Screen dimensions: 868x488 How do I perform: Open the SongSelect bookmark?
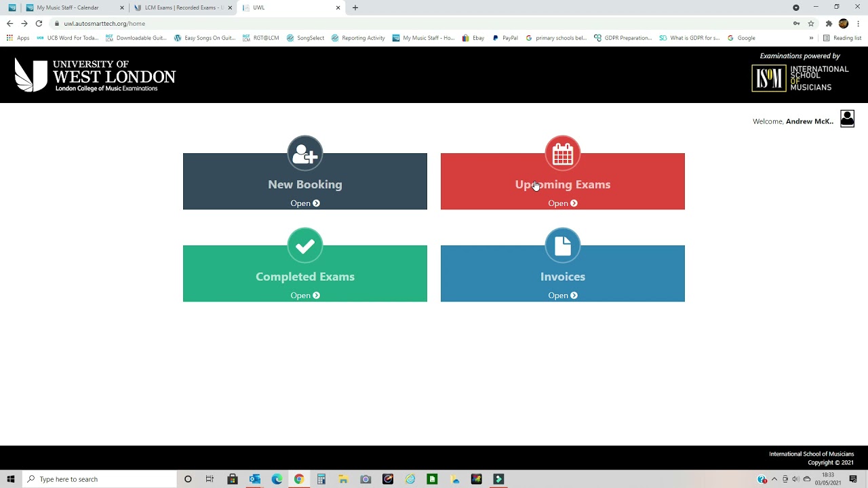coord(305,38)
